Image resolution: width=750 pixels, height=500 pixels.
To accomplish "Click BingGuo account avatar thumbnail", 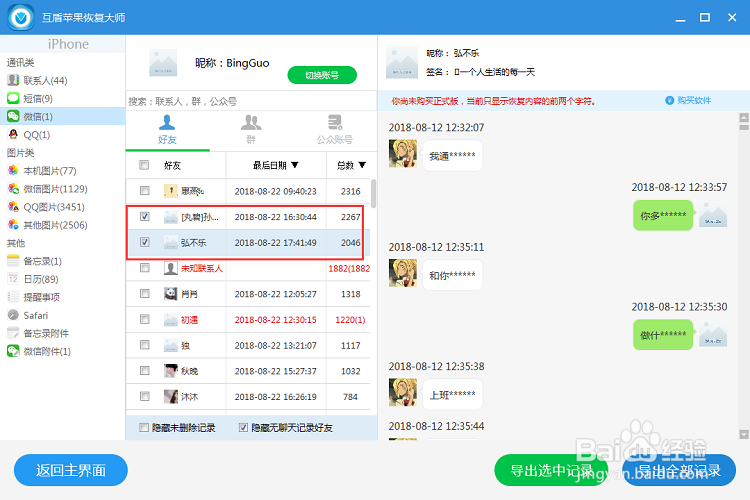I will pyautogui.click(x=163, y=63).
